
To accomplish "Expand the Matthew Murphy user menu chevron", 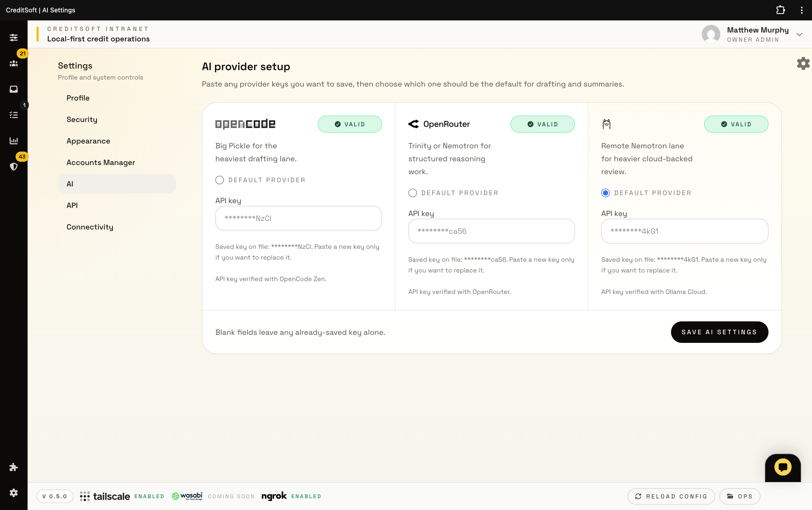I will pos(799,34).
